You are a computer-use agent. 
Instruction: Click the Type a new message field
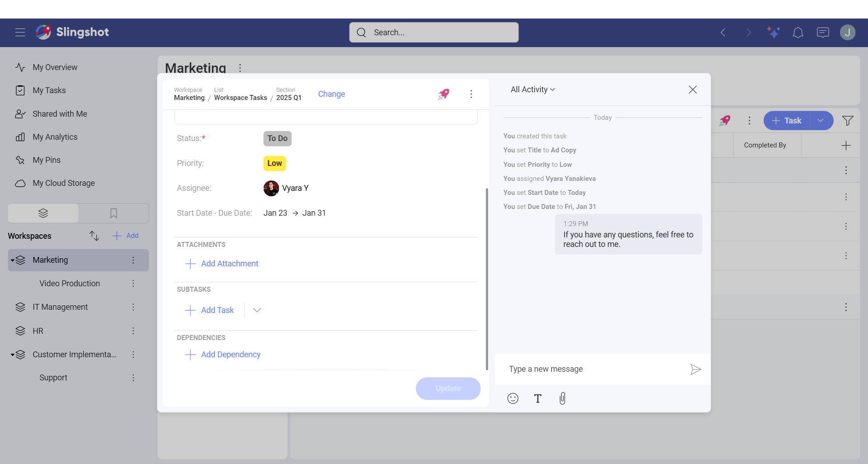tap(592, 369)
